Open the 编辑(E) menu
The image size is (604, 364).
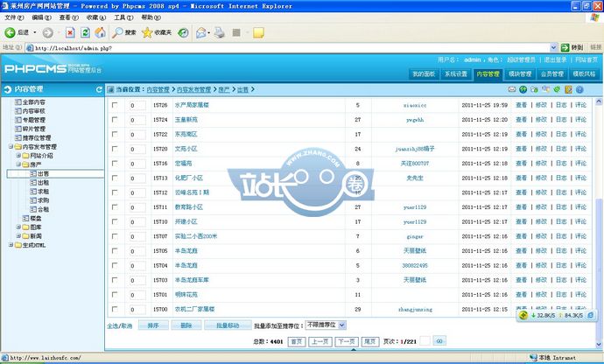(x=42, y=17)
